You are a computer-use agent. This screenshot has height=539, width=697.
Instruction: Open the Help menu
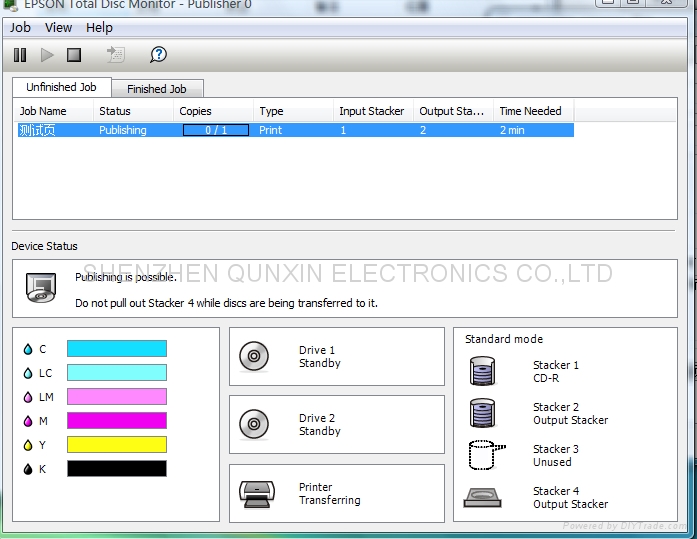[99, 28]
